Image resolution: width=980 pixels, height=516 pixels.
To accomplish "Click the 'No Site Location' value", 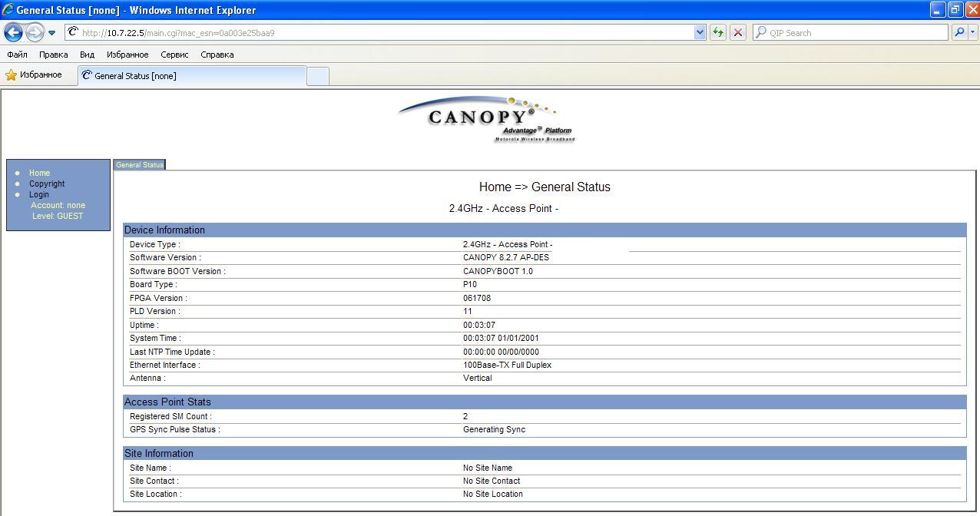I will pos(493,494).
